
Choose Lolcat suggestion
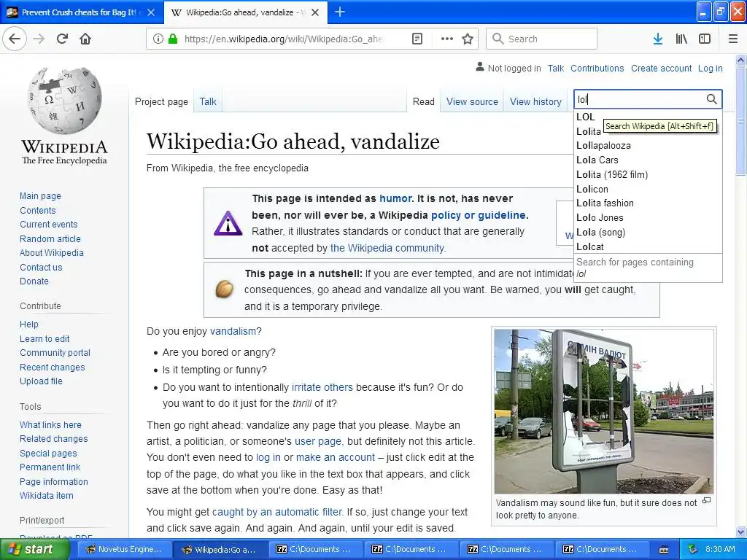[648, 246]
